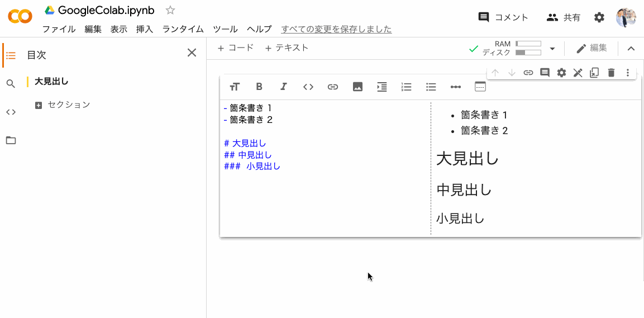The image size is (644, 318).
Task: Toggle heading size in text cell toolbar
Action: tap(235, 87)
